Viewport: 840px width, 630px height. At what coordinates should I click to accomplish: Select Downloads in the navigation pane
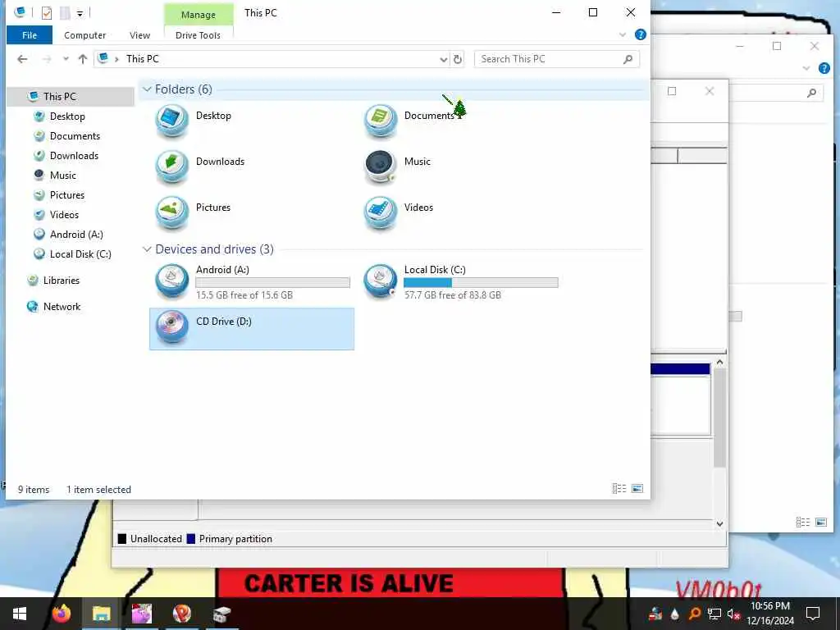[x=74, y=156]
